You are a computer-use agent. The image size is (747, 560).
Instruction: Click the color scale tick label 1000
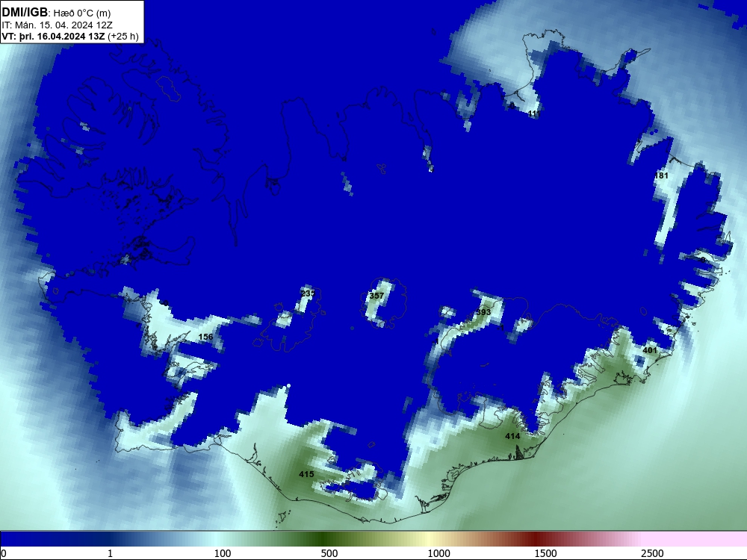(438, 553)
